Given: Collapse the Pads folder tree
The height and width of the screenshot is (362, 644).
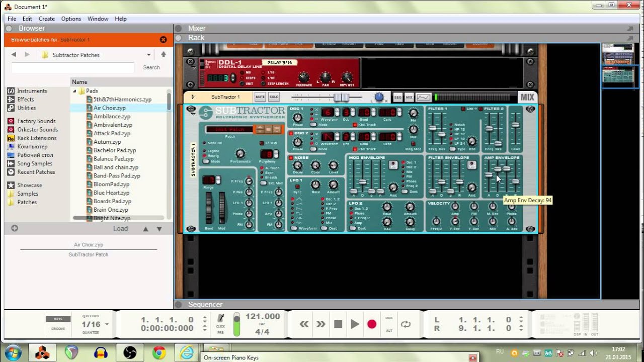Looking at the screenshot, I should pos(75,91).
